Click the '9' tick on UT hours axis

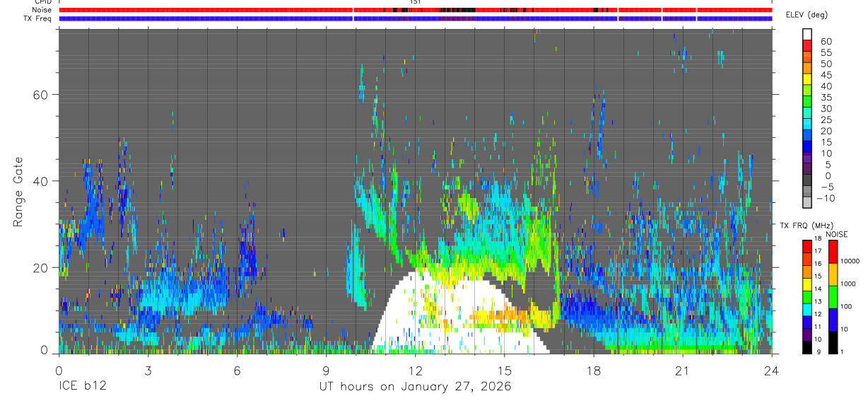click(x=326, y=370)
